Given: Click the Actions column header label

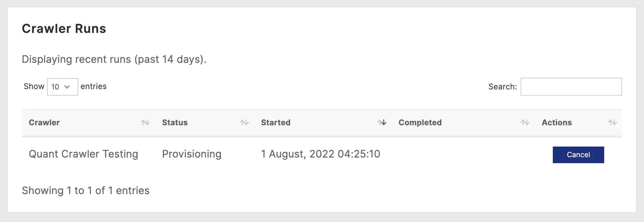Looking at the screenshot, I should click(556, 123).
